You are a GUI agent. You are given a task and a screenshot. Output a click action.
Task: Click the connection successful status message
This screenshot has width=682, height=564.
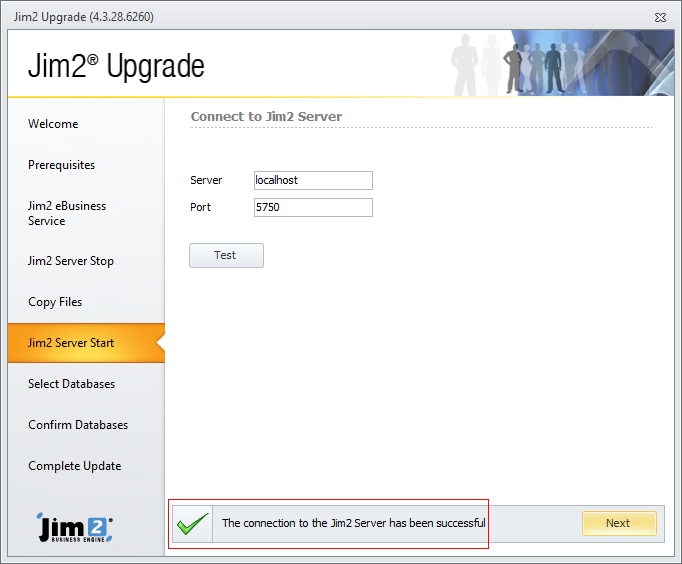coord(354,523)
